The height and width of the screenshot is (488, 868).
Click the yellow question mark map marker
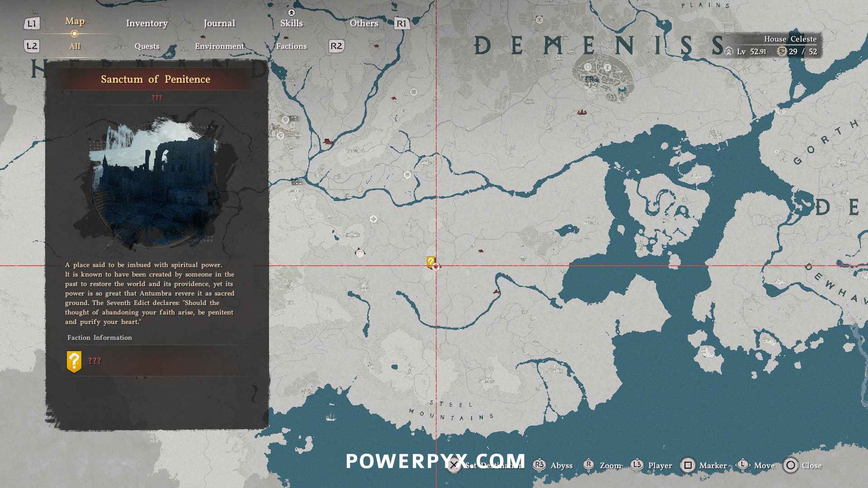431,262
